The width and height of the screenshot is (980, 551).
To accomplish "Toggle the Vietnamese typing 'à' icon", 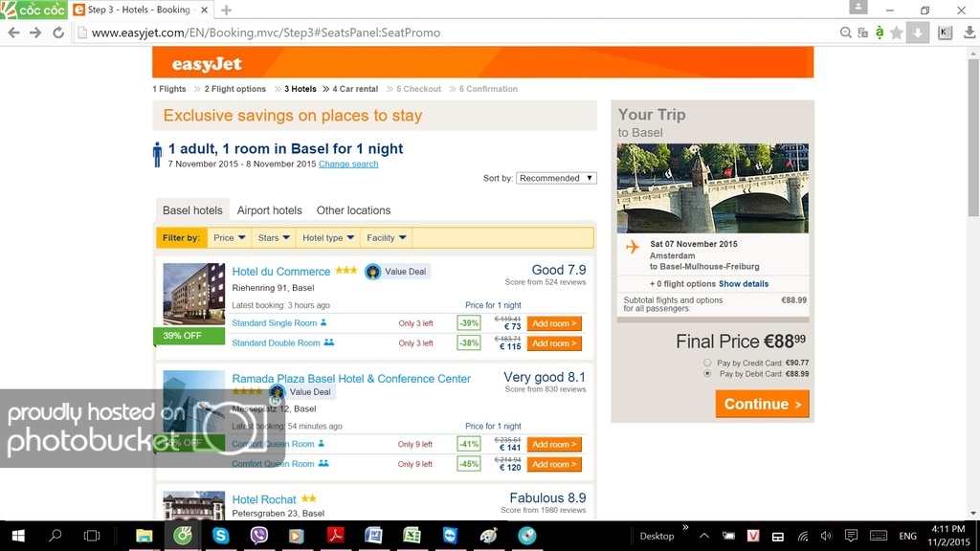I will pos(880,33).
